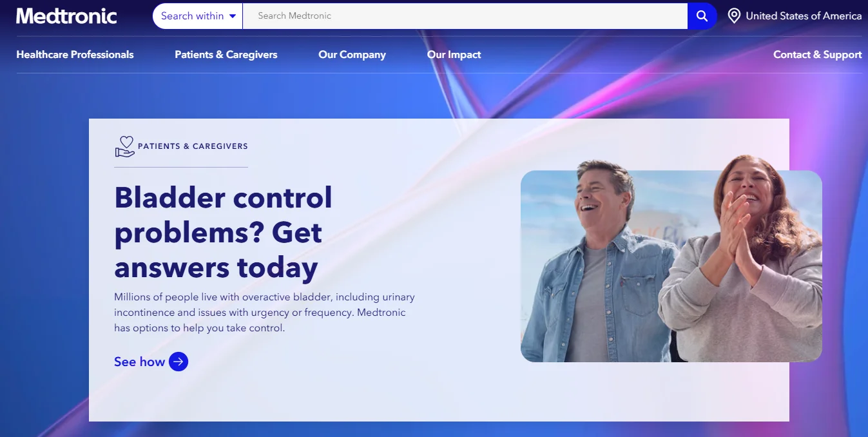Click the heart-in-hand icon on the card
Image resolution: width=868 pixels, height=437 pixels.
tap(124, 146)
